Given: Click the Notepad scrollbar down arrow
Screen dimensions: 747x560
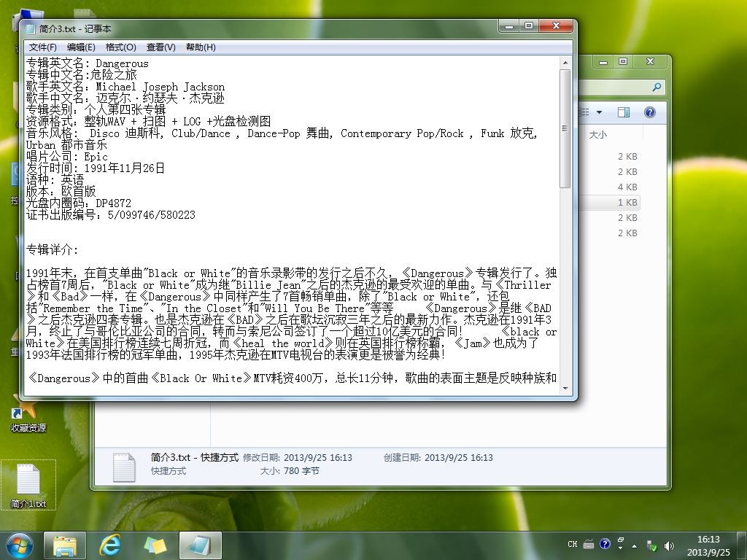Looking at the screenshot, I should coord(565,389).
